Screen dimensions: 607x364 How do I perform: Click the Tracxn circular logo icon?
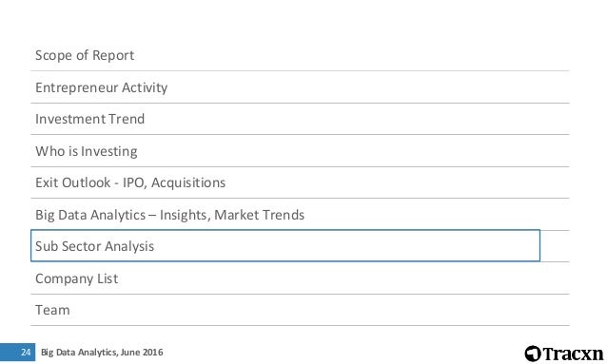click(x=533, y=354)
